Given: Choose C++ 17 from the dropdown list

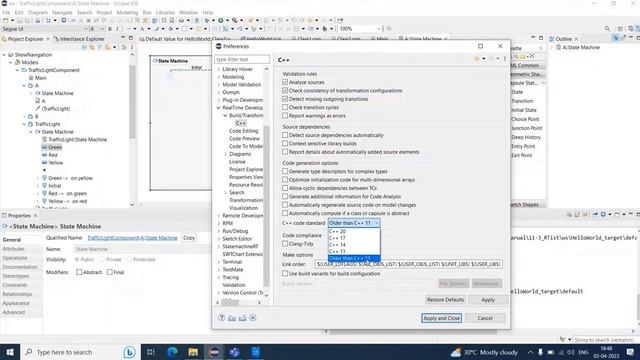Looking at the screenshot, I should coord(354,238).
